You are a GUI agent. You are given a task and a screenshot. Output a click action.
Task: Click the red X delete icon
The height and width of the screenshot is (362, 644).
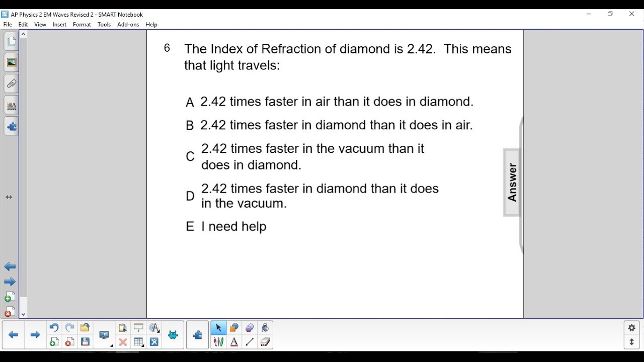tap(123, 342)
